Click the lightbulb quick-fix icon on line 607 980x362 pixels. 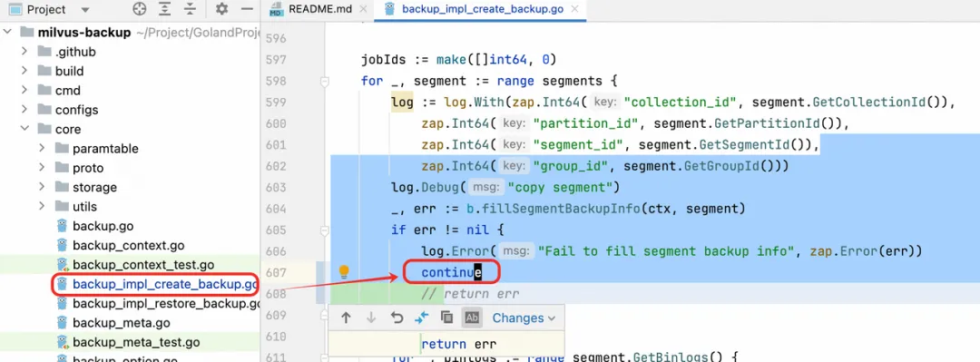[x=344, y=271]
